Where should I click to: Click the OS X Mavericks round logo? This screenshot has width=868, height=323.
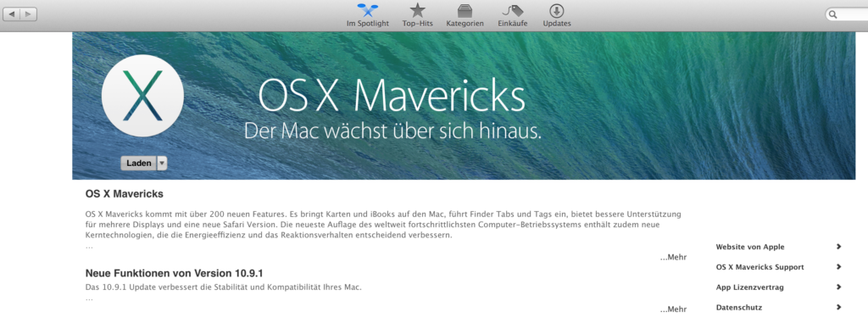(x=142, y=95)
